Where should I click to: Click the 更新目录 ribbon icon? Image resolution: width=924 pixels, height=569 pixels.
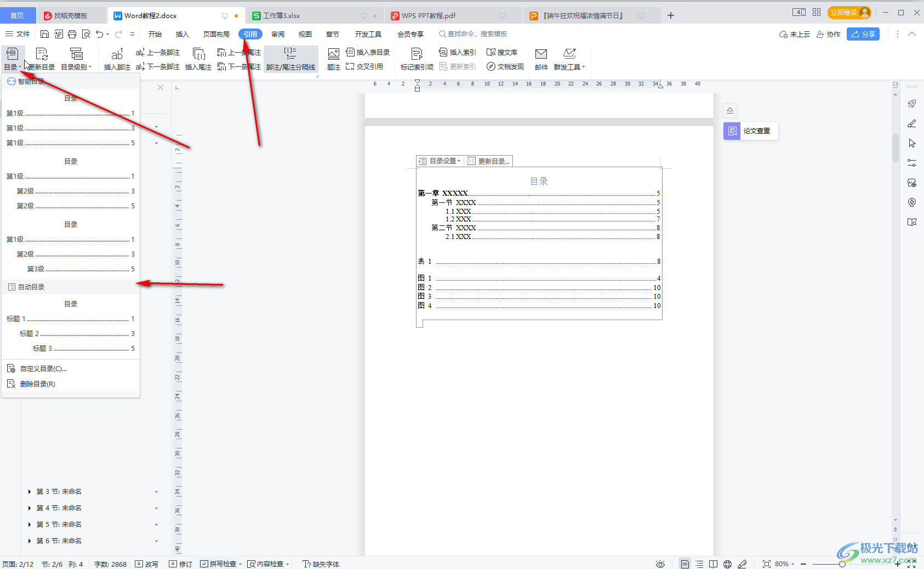tap(42, 59)
